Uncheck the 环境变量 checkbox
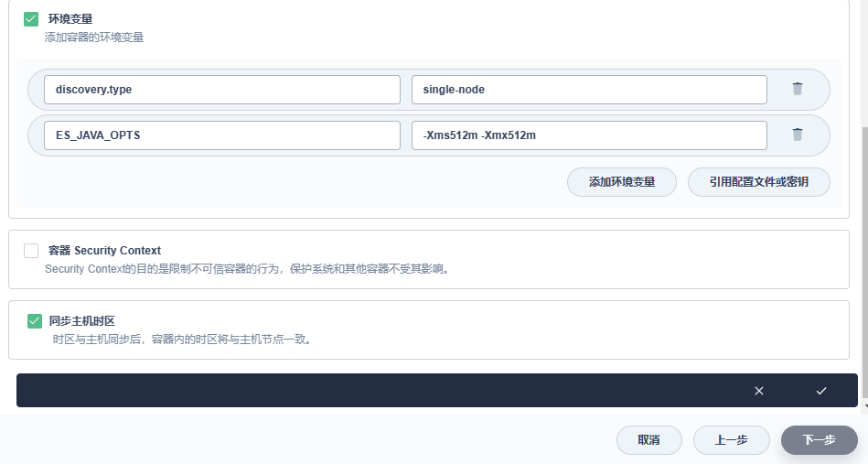 (31, 18)
